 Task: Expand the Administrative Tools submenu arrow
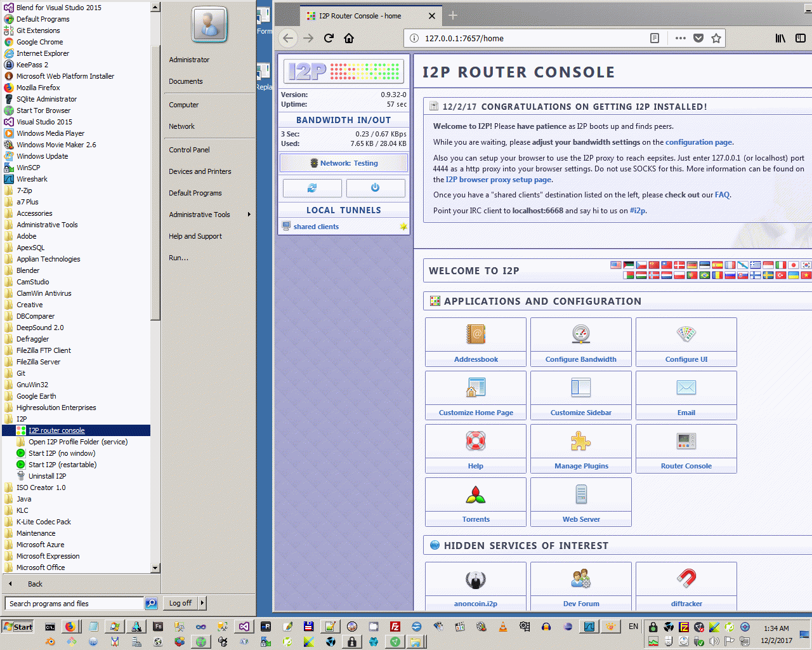point(249,215)
